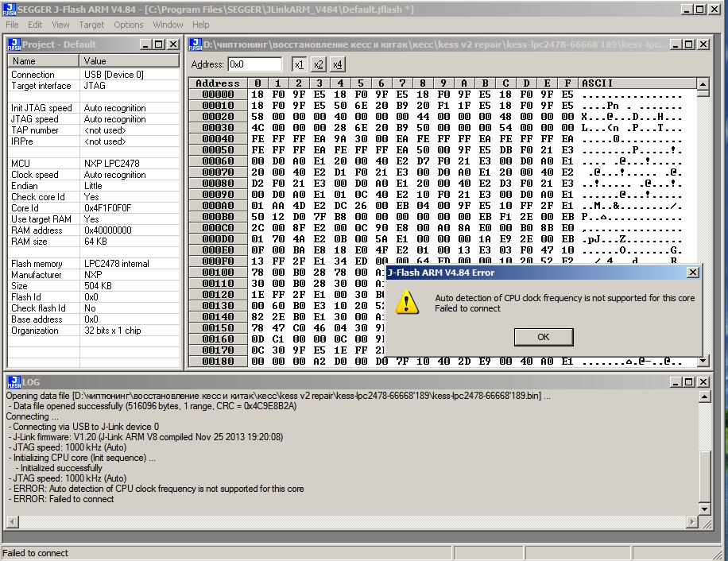Click log line 'Initialized successfully'
The height and width of the screenshot is (561, 728).
pyautogui.click(x=61, y=468)
